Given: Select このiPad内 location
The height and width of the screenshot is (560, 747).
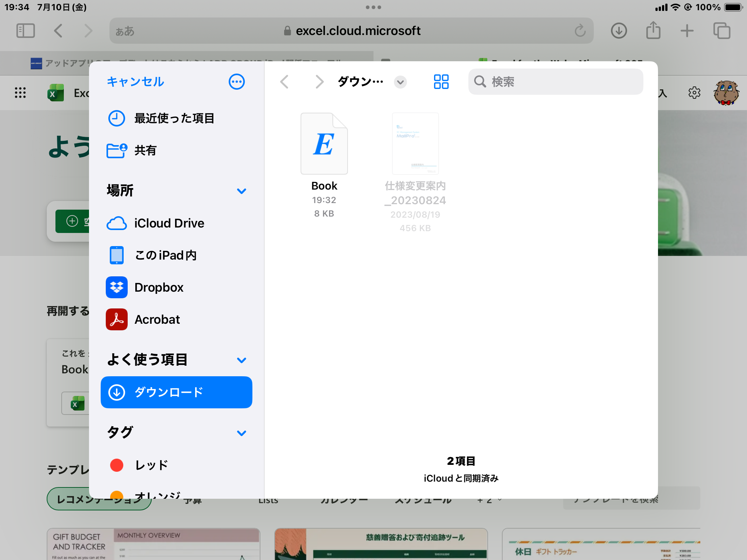Looking at the screenshot, I should pyautogui.click(x=177, y=255).
